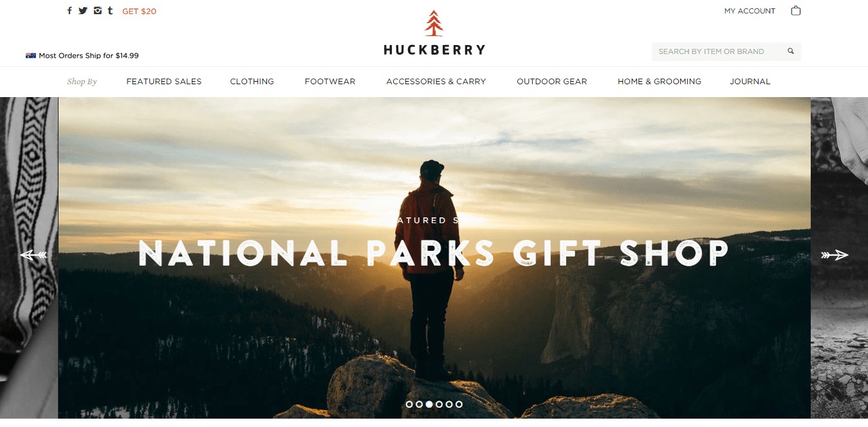Open the Facebook social icon
The width and height of the screenshot is (868, 427).
pos(69,11)
